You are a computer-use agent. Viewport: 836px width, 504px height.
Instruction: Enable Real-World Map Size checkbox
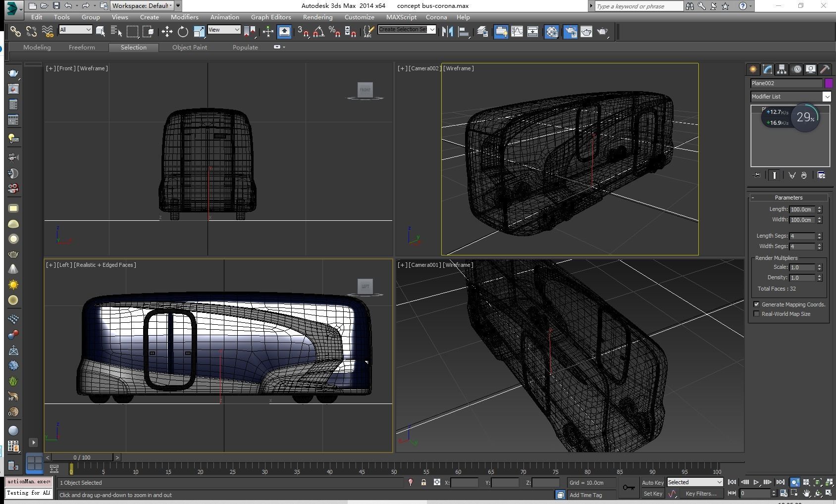(x=756, y=314)
